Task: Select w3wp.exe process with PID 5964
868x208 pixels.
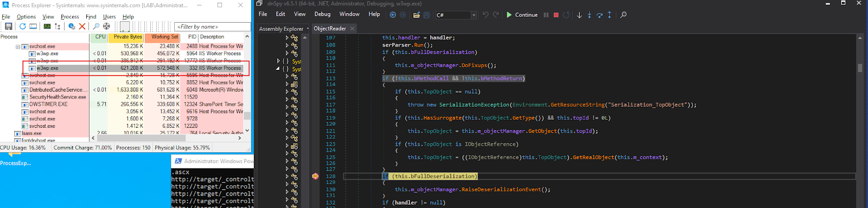Action: tap(136, 54)
